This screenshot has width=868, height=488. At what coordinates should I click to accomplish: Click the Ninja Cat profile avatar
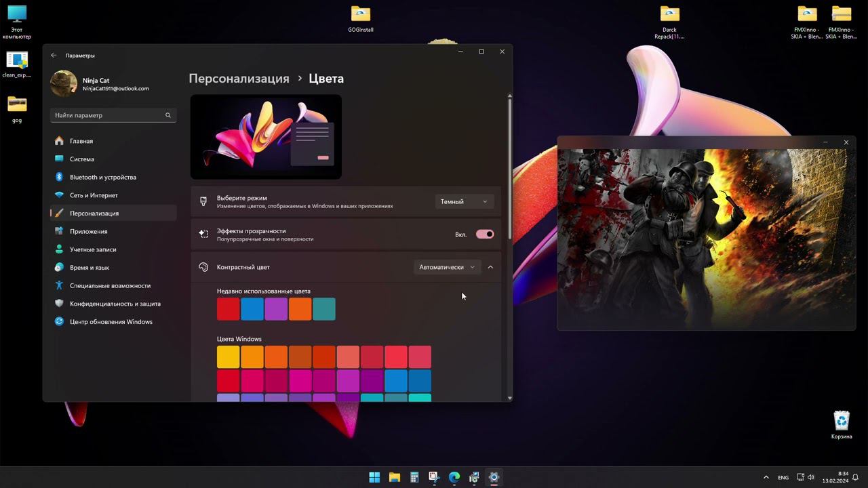pyautogui.click(x=64, y=84)
